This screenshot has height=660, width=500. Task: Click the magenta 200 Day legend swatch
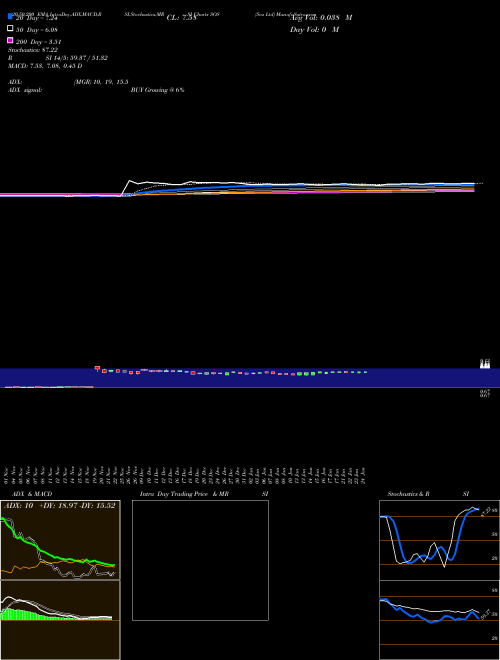coord(10,40)
